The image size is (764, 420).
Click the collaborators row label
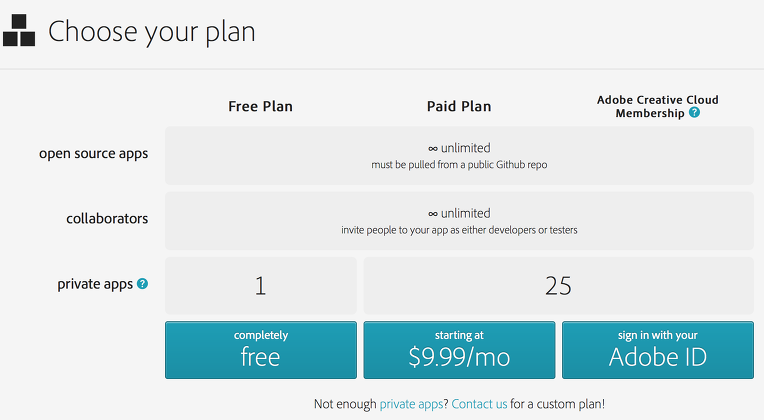pyautogui.click(x=107, y=218)
